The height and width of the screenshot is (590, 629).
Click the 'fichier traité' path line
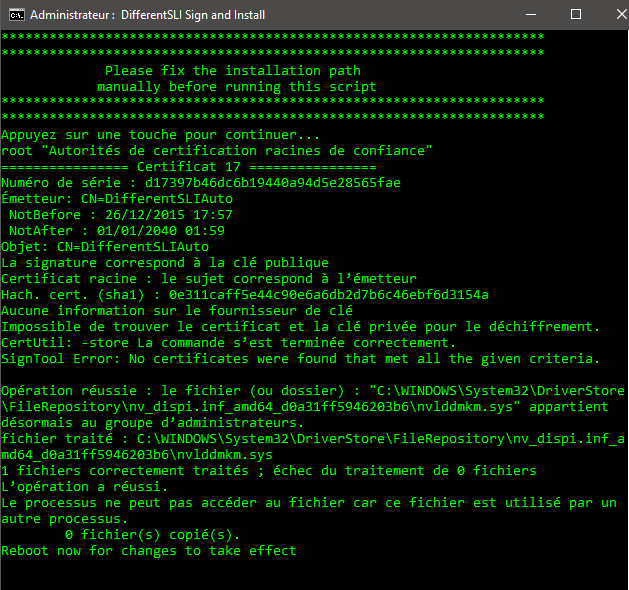click(x=313, y=439)
